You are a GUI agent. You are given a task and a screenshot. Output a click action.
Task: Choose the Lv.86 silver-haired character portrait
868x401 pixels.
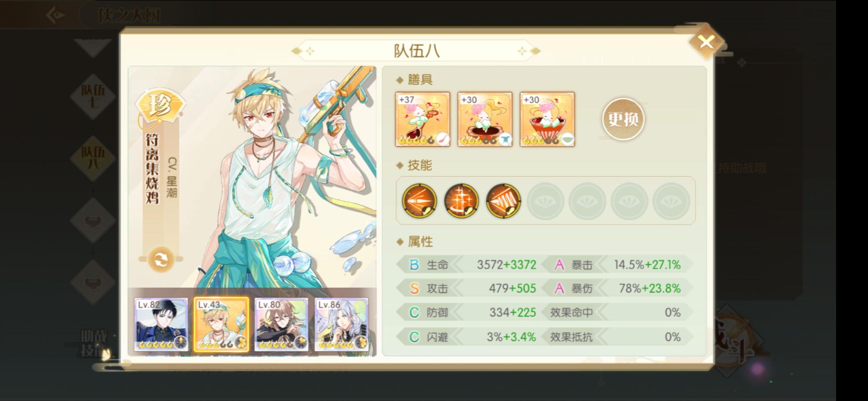point(342,325)
